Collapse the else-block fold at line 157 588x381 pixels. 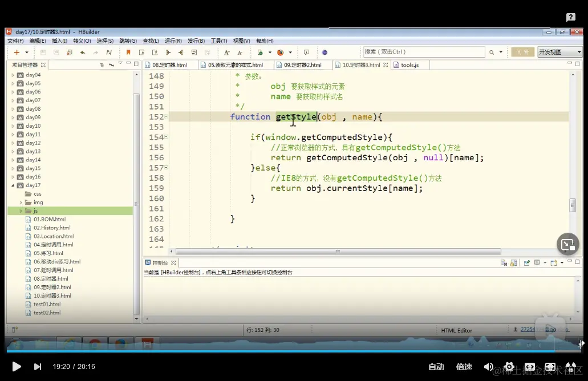(x=166, y=168)
